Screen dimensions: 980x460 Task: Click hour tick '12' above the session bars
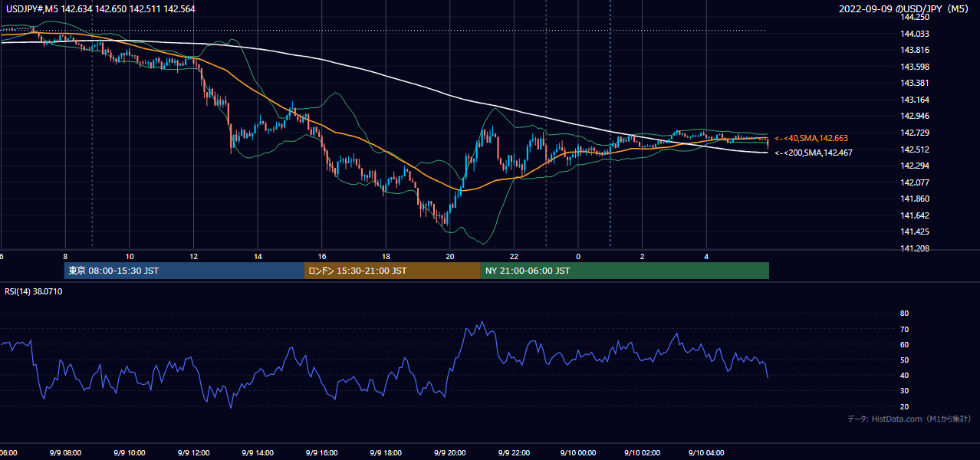[193, 256]
